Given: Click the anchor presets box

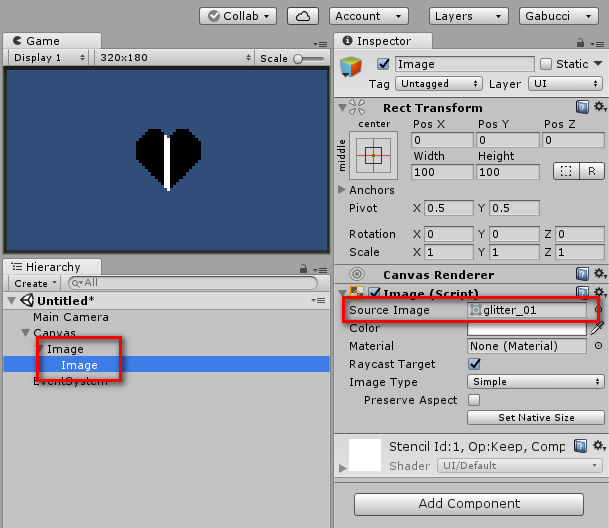Looking at the screenshot, I should tap(373, 155).
